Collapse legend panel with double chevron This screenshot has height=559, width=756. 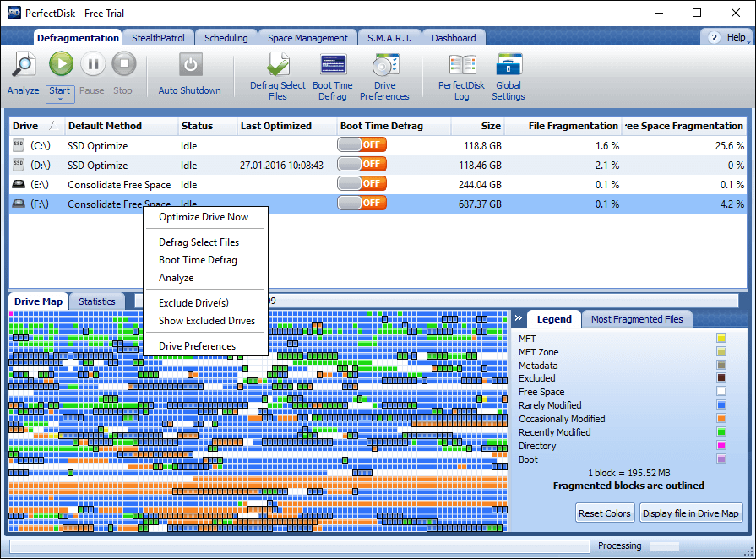click(x=519, y=318)
